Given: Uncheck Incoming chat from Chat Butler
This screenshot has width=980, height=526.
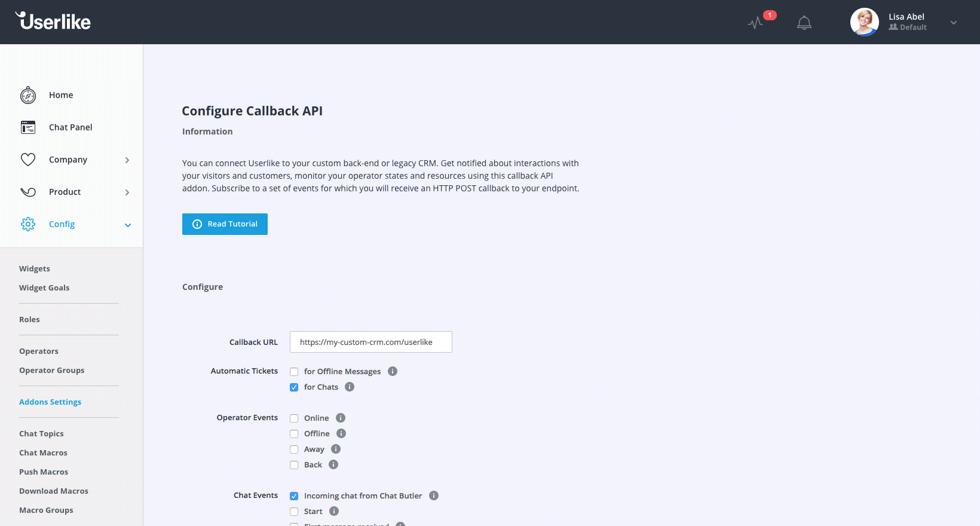Looking at the screenshot, I should click(x=294, y=496).
